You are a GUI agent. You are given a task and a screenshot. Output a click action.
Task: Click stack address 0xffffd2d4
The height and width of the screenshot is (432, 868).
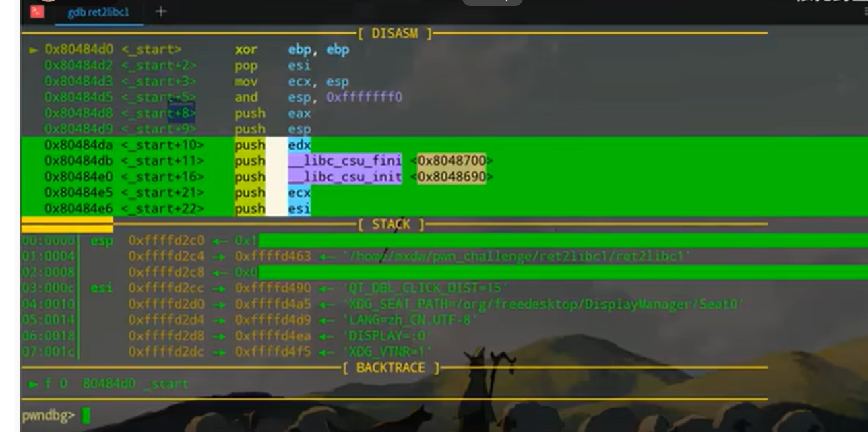pyautogui.click(x=166, y=320)
